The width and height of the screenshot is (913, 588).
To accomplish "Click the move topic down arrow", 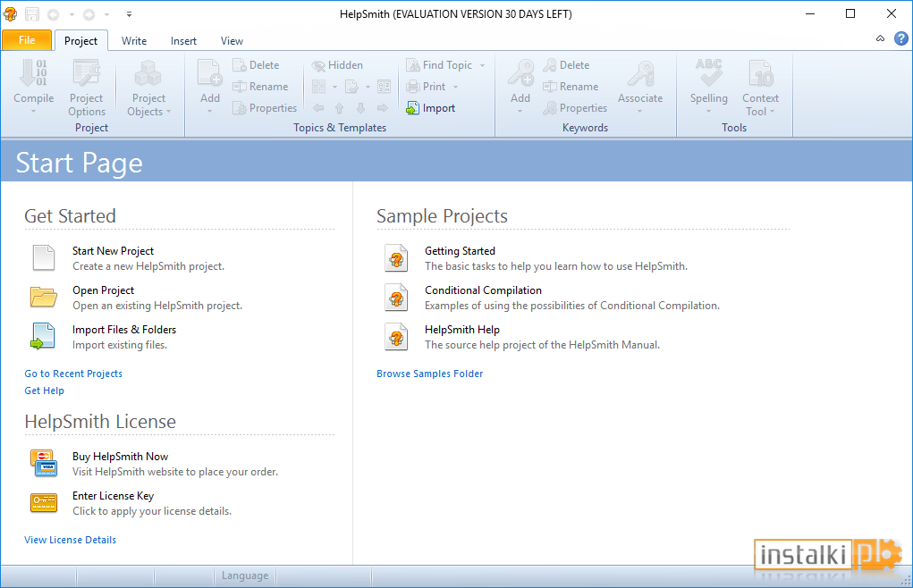I will click(x=361, y=108).
